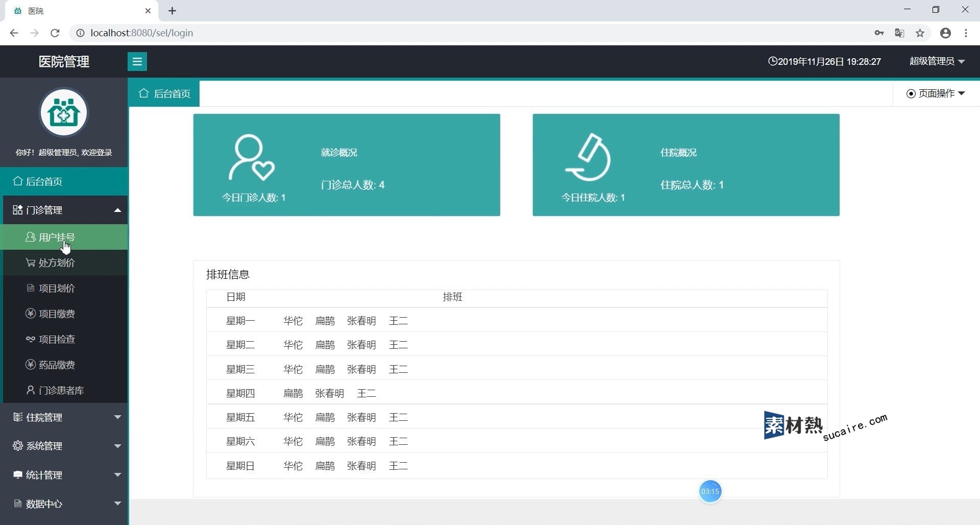Click the 03:15 timer bubble
This screenshot has width=980, height=525.
point(710,491)
